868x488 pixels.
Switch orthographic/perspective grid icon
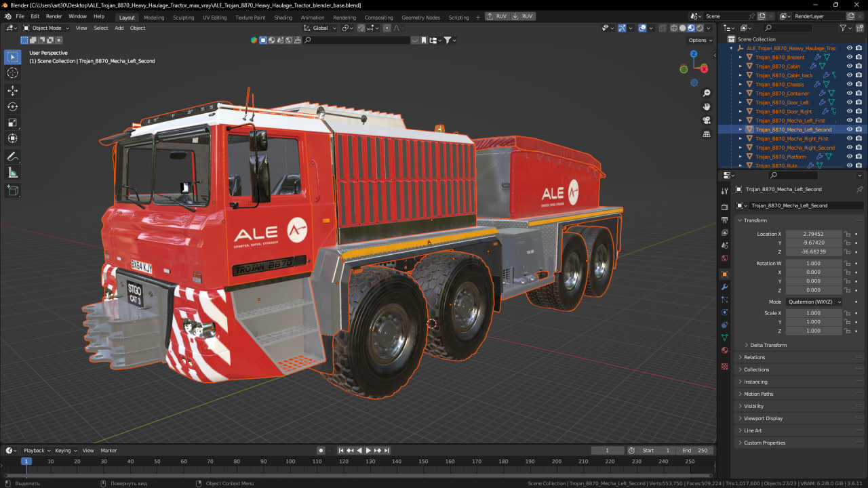point(707,134)
